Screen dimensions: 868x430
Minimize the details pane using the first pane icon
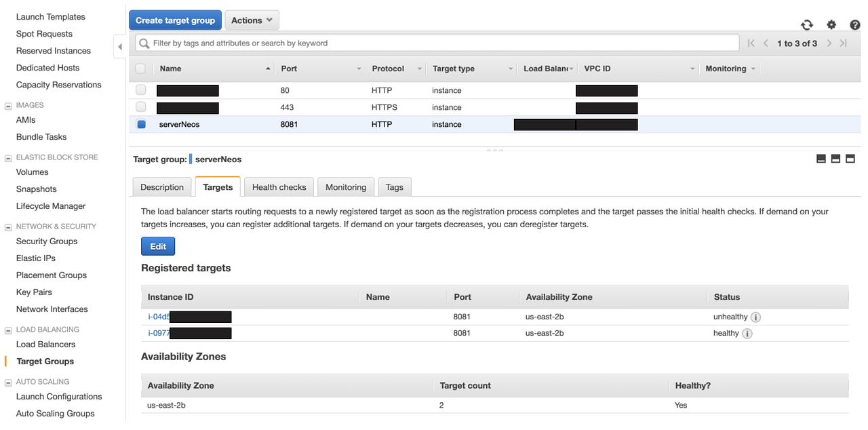[x=821, y=158]
